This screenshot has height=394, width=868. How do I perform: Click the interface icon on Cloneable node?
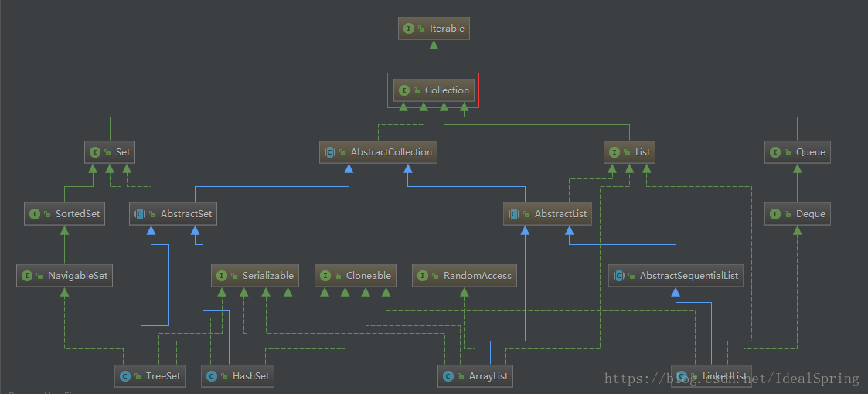point(325,276)
